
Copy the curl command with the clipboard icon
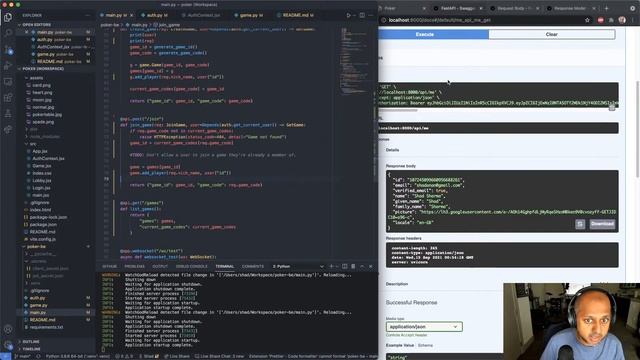(611, 107)
